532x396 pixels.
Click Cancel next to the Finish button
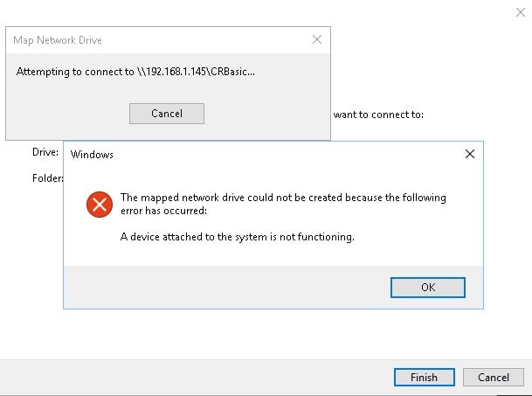click(494, 378)
